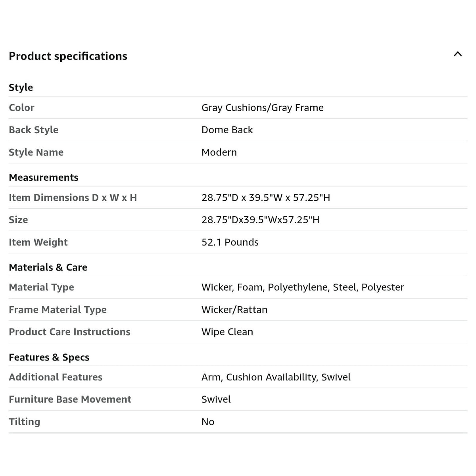Select the Furniture Base Movement label
This screenshot has width=476, height=476.
point(70,399)
